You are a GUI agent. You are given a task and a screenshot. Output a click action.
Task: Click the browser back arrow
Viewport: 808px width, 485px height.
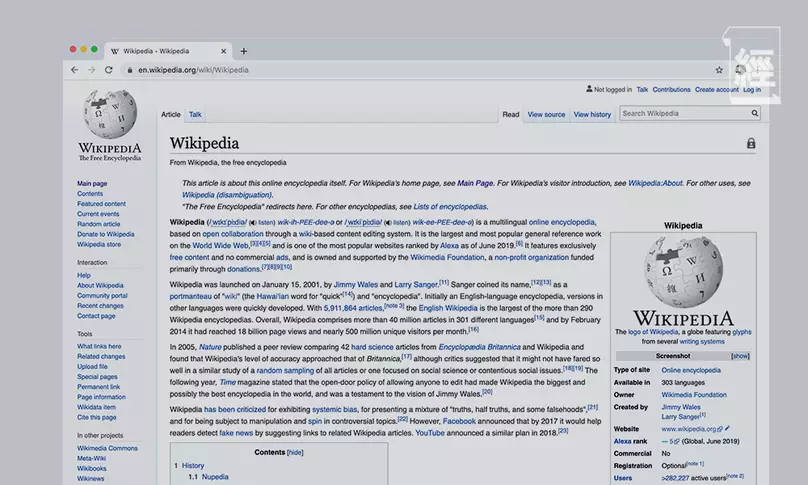(x=75, y=70)
